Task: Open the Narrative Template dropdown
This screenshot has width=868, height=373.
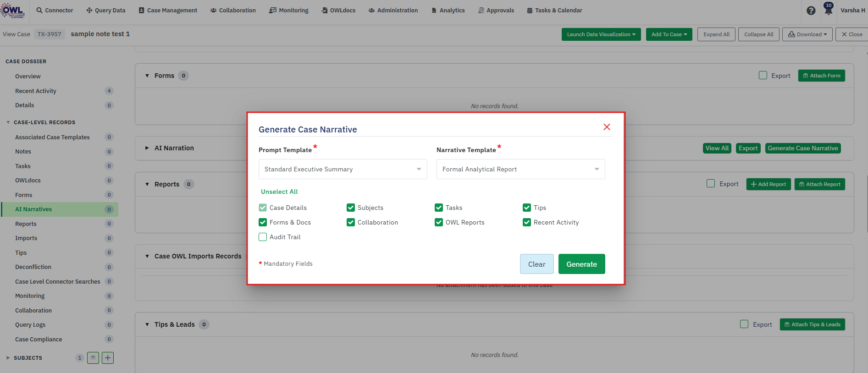Action: [x=521, y=169]
